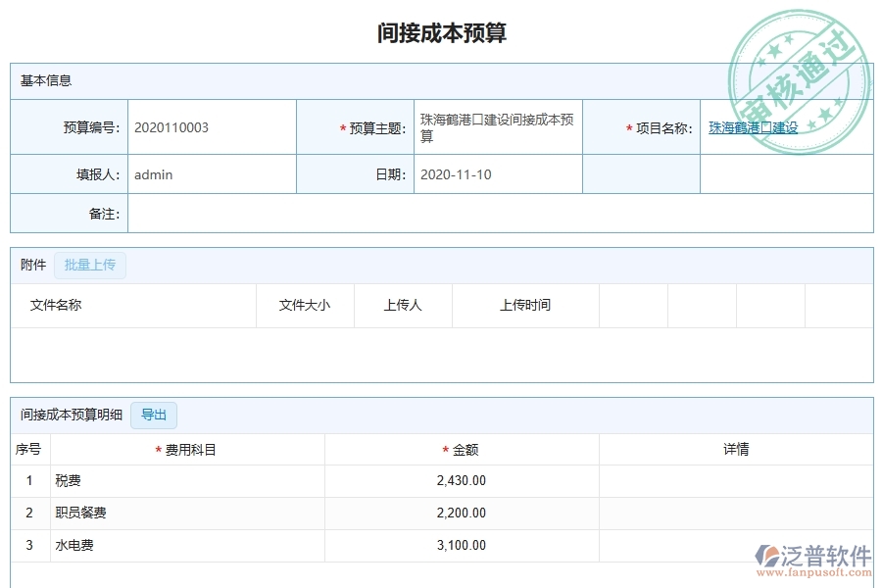Screen dimensions: 882x588
Task: Click the 附件 attachments section header
Action: 32,265
